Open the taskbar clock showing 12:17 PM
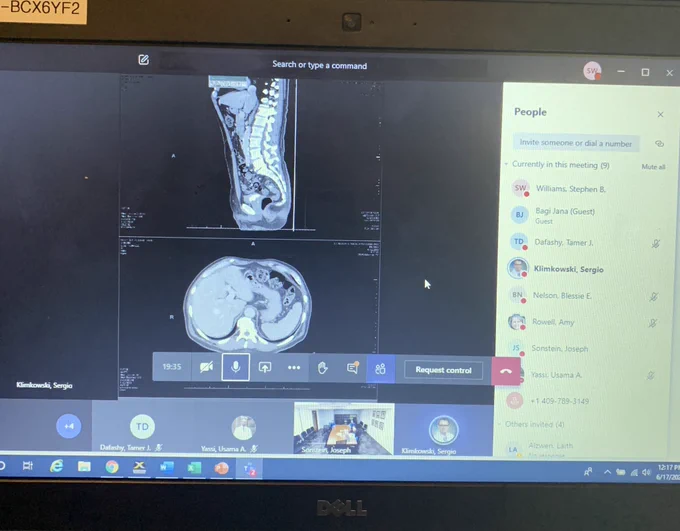The width and height of the screenshot is (680, 531). click(668, 472)
